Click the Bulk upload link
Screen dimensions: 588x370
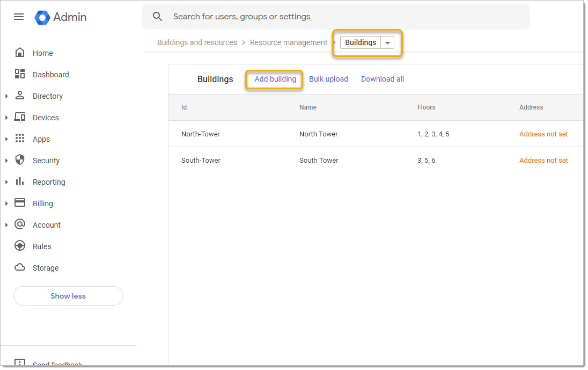tap(328, 79)
